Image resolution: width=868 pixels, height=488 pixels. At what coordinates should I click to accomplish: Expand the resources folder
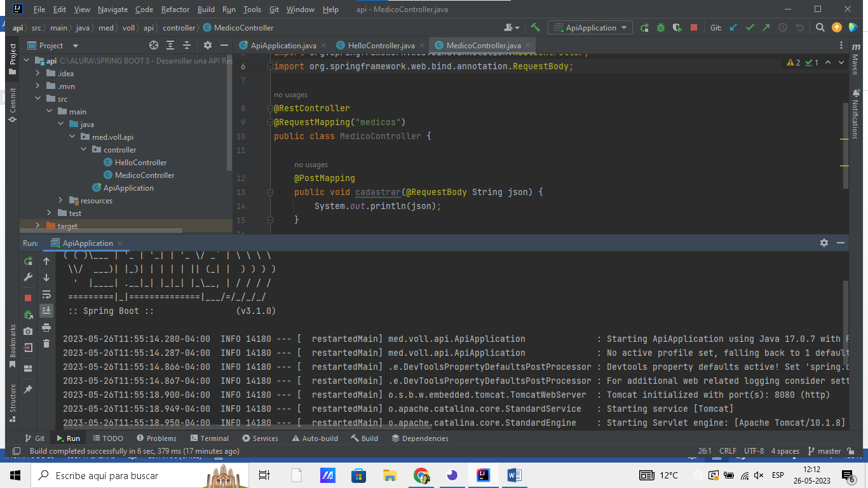coord(61,200)
